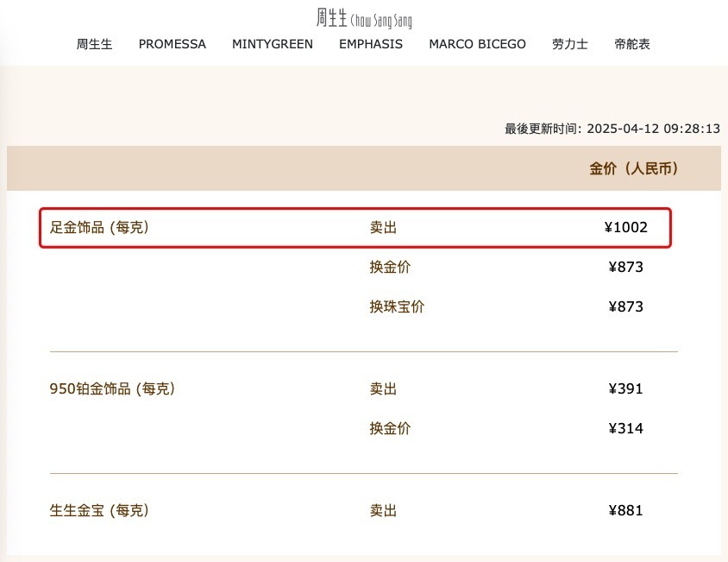The image size is (728, 562).
Task: Select the 950铂金饰品 (每克) label
Action: point(112,389)
